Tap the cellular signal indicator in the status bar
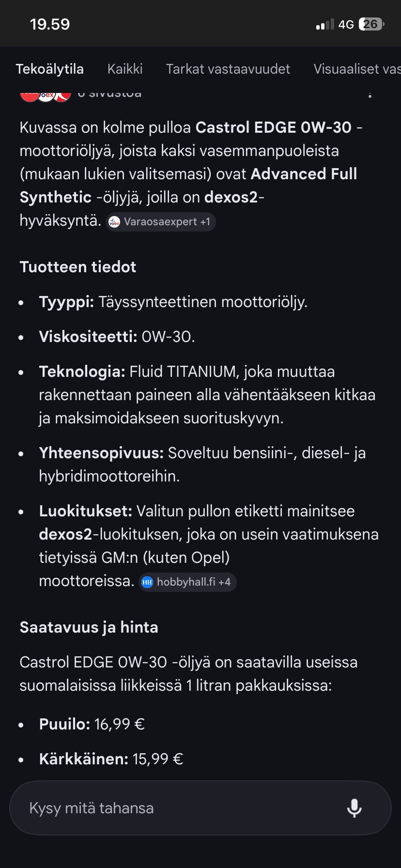The width and height of the screenshot is (401, 868). tap(324, 24)
